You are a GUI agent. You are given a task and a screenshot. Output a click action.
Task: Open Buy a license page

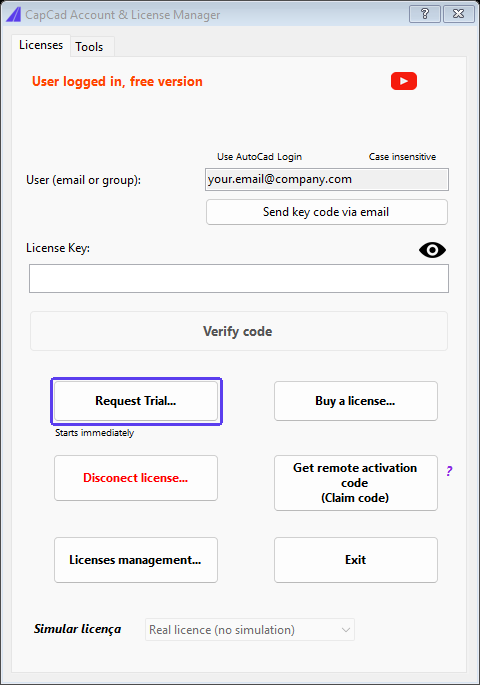point(356,401)
